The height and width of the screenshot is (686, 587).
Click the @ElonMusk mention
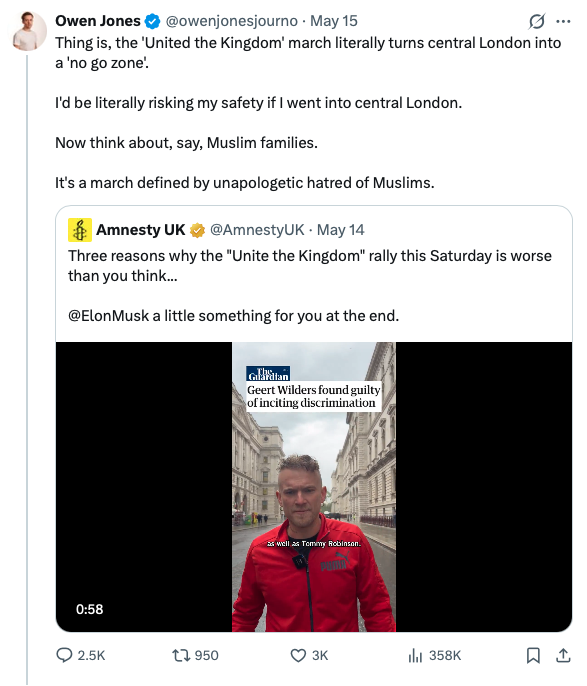(108, 315)
